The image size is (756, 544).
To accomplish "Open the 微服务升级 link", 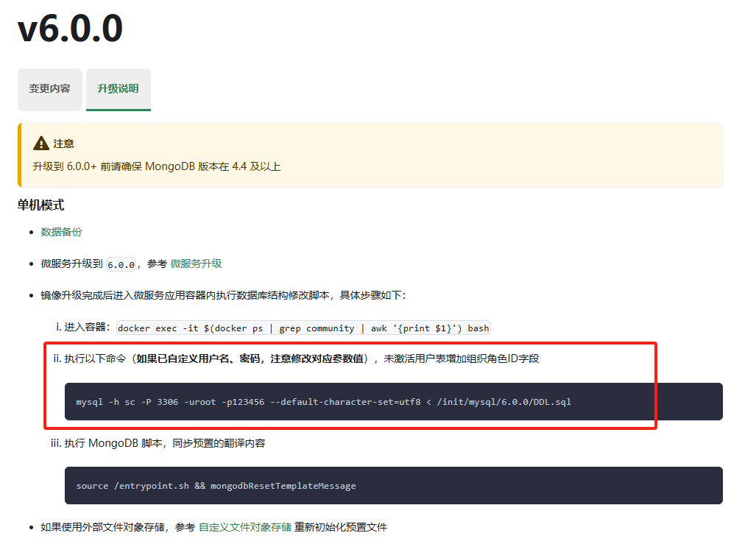I will [197, 264].
